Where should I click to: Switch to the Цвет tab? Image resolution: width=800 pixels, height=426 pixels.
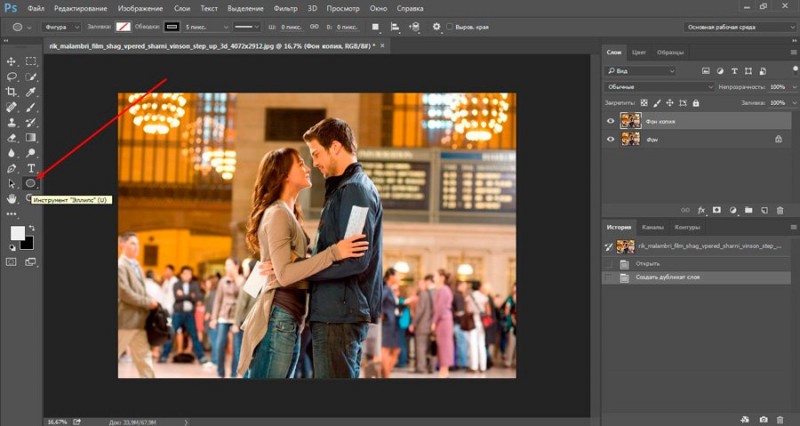[639, 53]
